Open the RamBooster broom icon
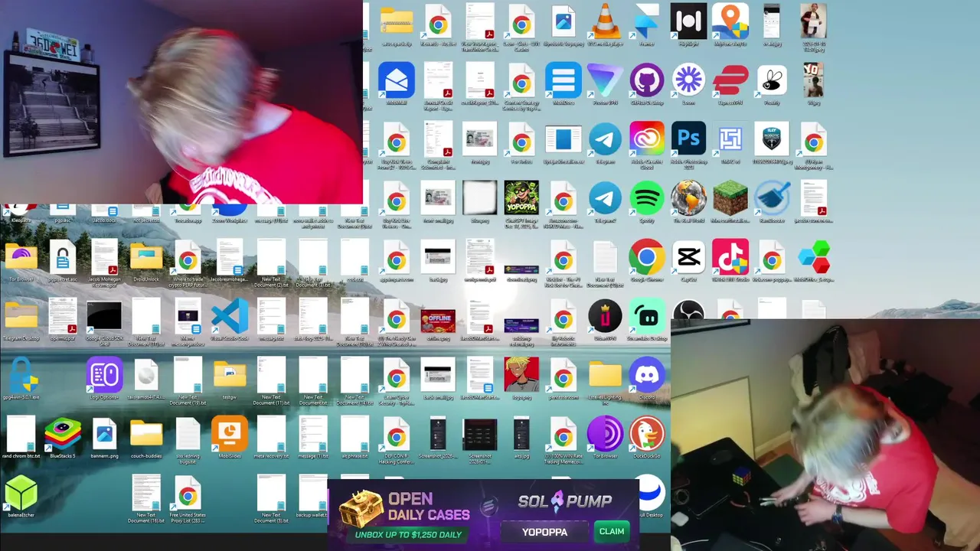This screenshot has width=980, height=551. tap(772, 198)
